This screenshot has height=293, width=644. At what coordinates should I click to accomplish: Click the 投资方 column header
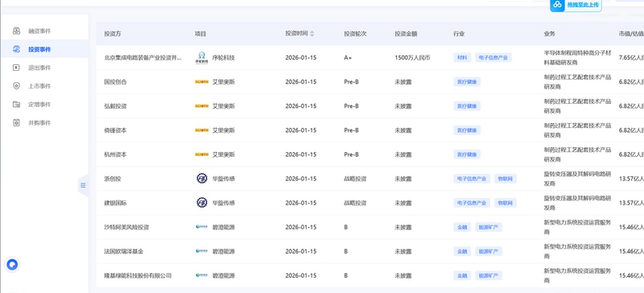point(113,34)
